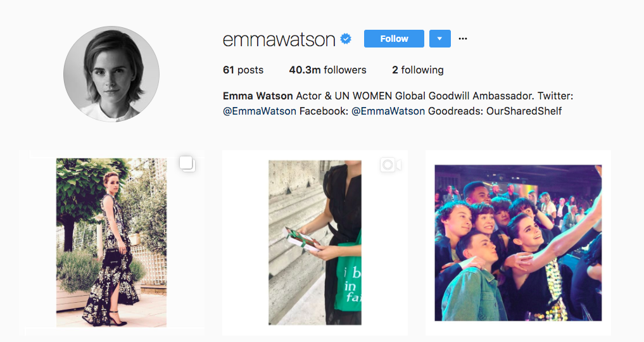Open the group selfie post

(519, 243)
